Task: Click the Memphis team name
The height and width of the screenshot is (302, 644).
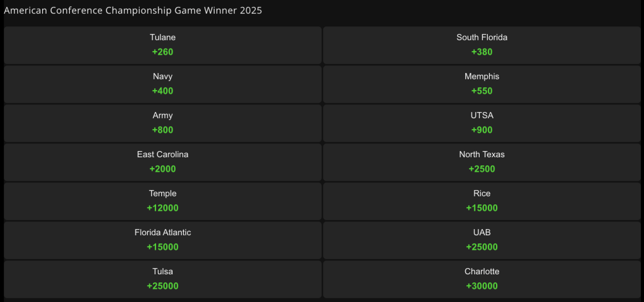Action: point(482,76)
